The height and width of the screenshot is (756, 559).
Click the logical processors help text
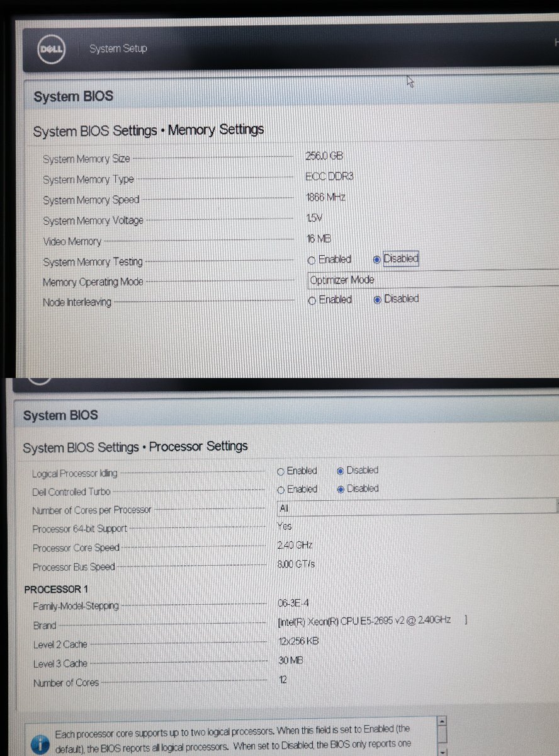click(x=233, y=738)
